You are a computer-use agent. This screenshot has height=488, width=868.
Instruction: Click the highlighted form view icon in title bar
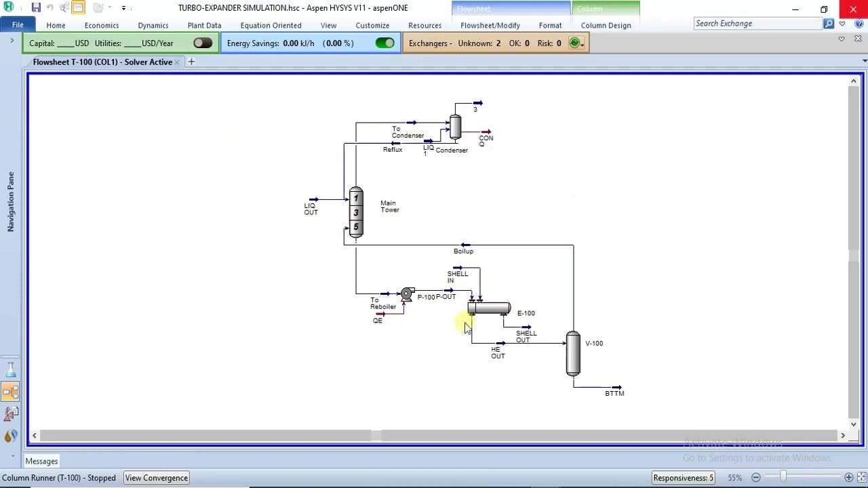(78, 8)
